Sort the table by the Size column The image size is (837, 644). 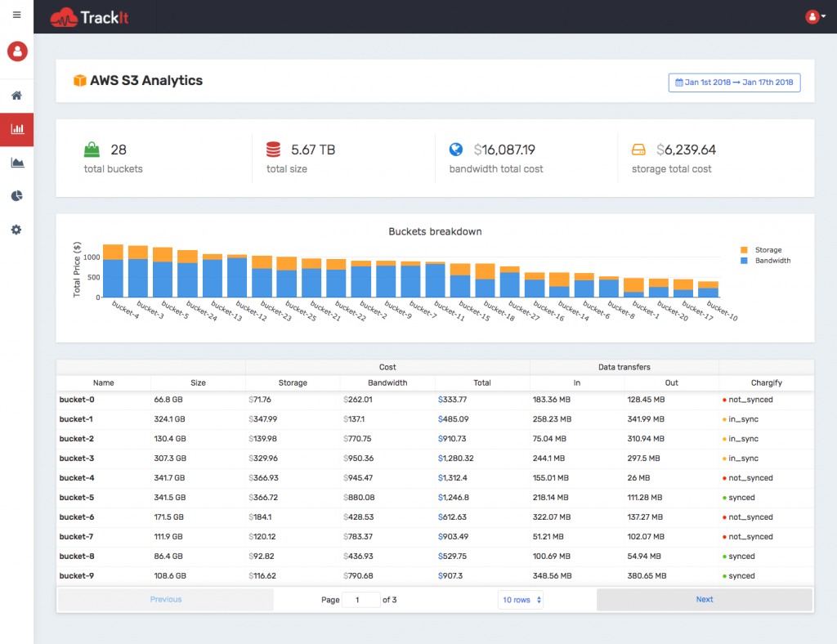point(198,382)
